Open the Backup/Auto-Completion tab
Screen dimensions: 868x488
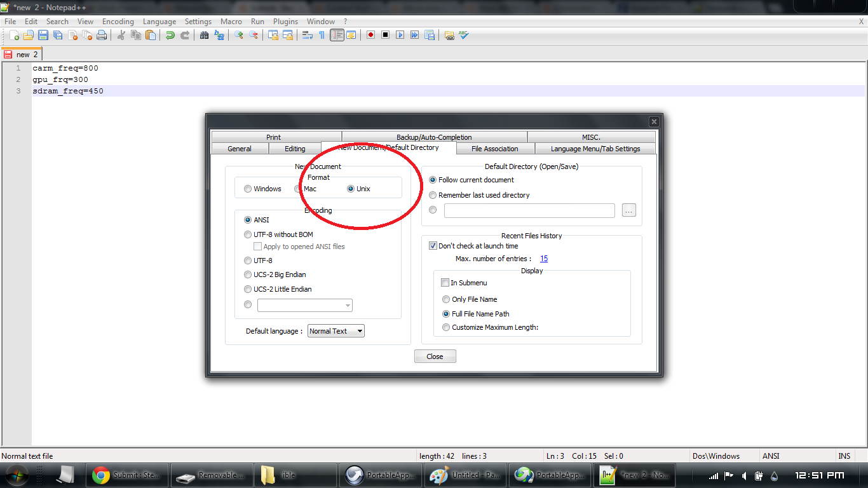point(434,137)
